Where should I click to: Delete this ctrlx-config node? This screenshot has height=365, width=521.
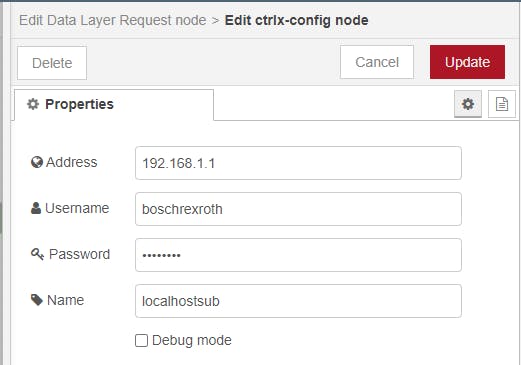click(x=52, y=63)
